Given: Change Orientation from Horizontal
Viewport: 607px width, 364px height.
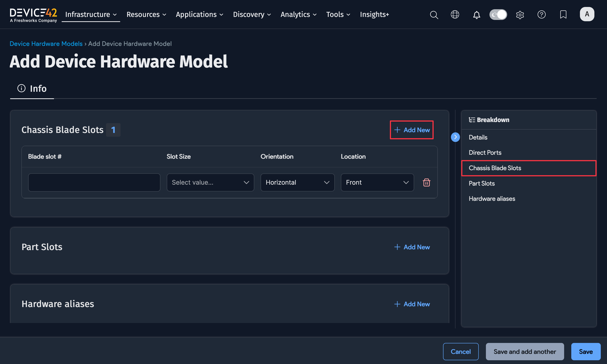Looking at the screenshot, I should pos(297,182).
